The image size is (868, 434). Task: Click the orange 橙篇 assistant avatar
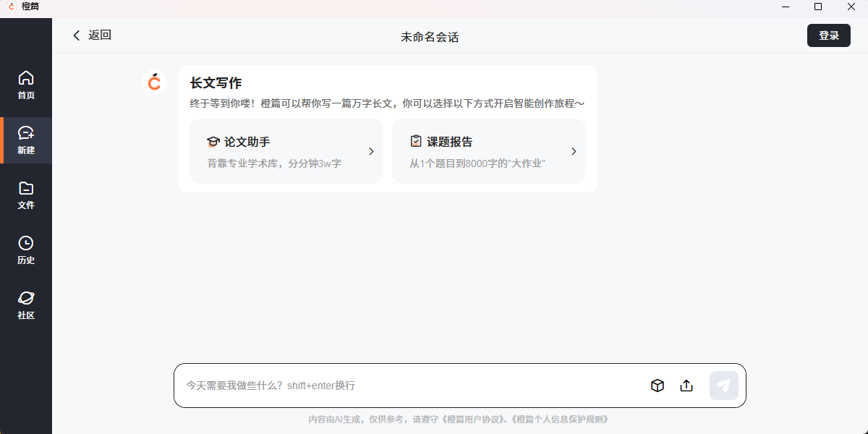pyautogui.click(x=154, y=82)
